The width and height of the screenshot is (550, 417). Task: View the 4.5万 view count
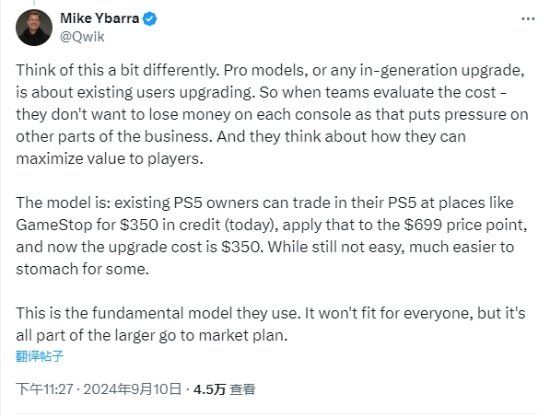[209, 389]
